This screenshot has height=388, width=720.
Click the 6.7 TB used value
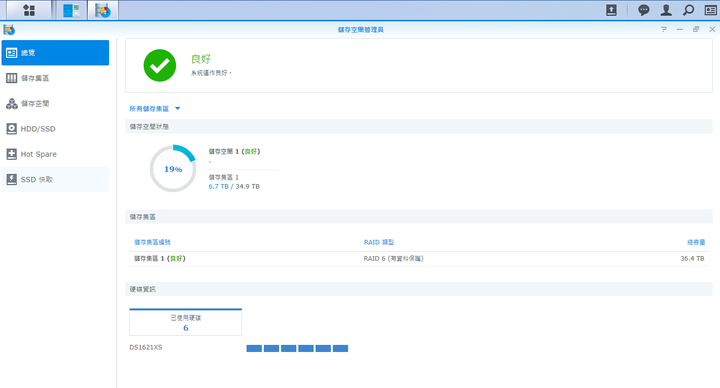219,186
